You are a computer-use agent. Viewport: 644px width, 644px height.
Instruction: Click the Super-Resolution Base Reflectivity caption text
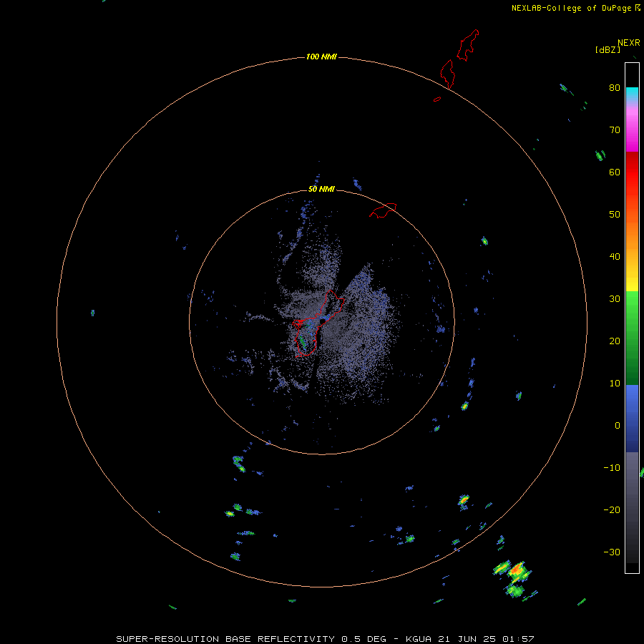(x=325, y=639)
